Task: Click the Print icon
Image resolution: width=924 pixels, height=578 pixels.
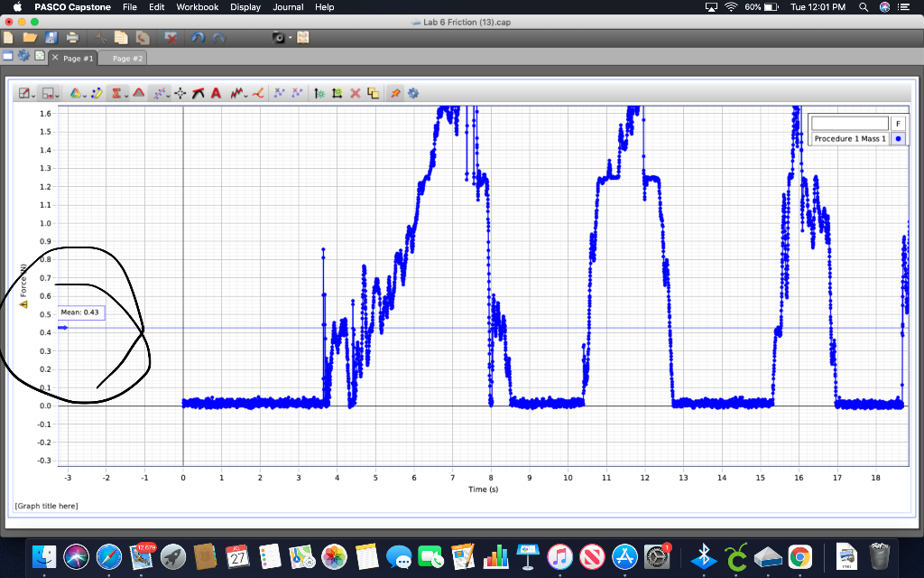Action: click(72, 38)
